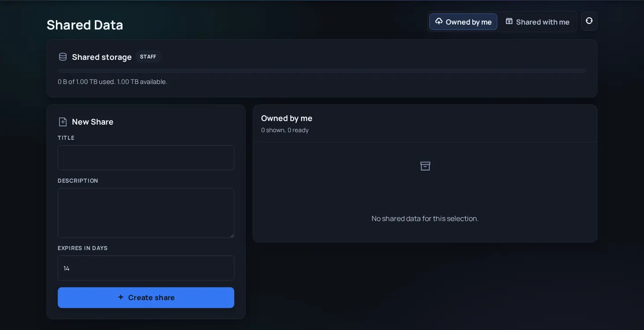Screen dimensions: 644x330
Task: Click '0 shown, 0 ready' status text
Action: point(285,130)
